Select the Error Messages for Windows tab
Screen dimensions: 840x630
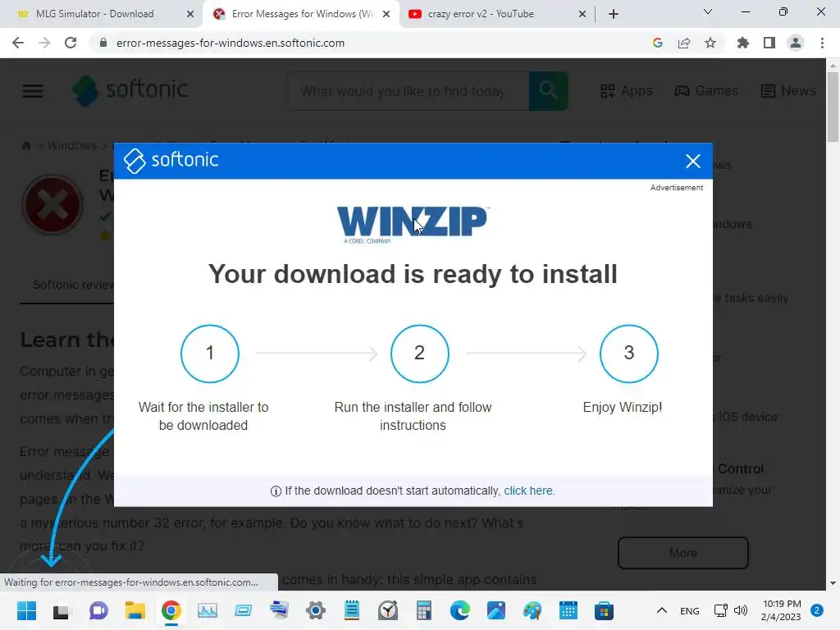302,14
